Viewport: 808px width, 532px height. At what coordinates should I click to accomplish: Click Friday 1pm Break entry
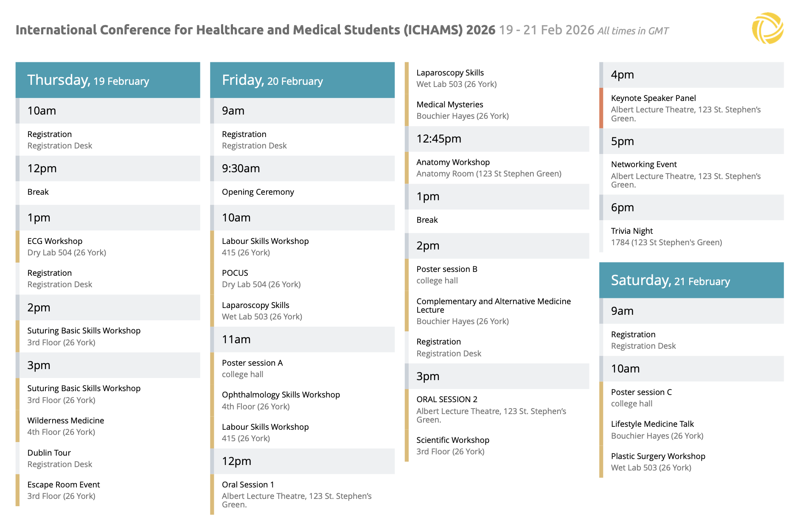[x=497, y=221]
